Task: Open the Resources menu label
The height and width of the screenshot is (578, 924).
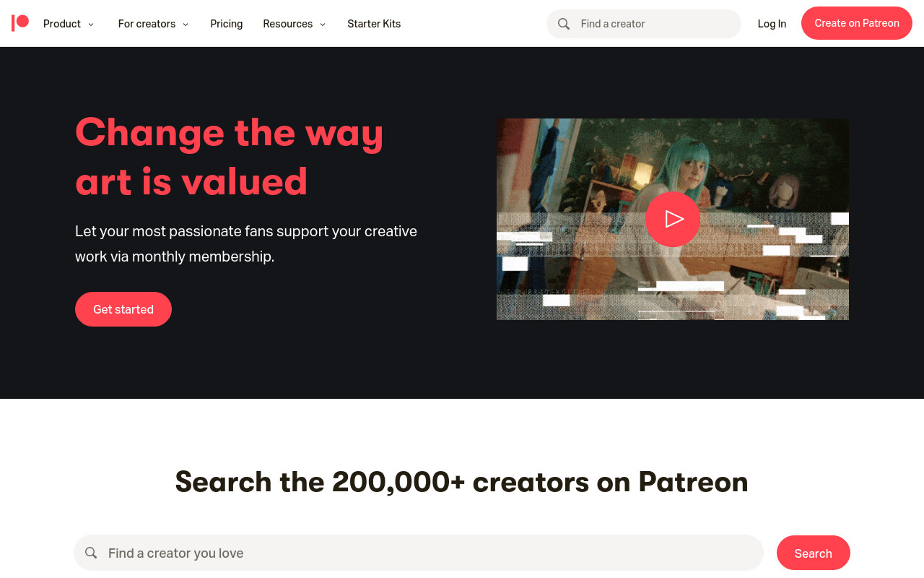Action: (288, 24)
